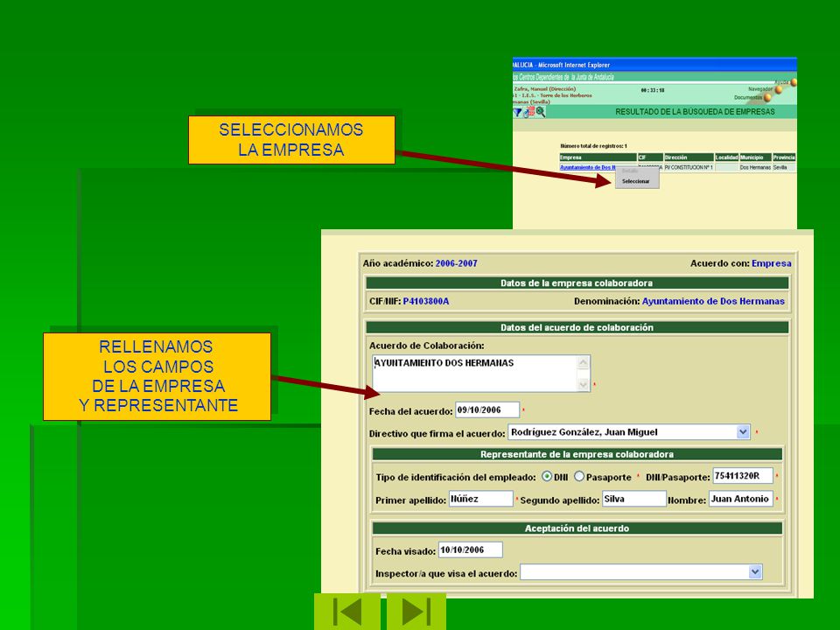Click the greyed Detalle context menu entry
This screenshot has height=630, width=840.
point(630,171)
